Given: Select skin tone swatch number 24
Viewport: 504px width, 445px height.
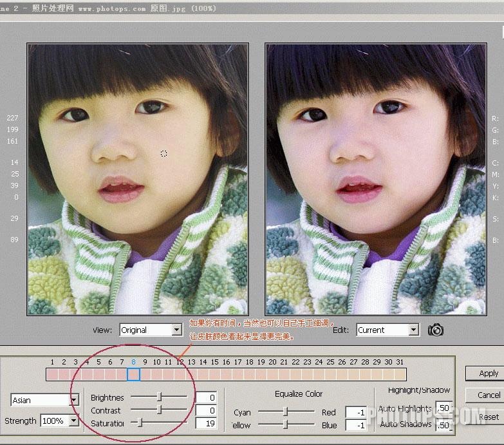Looking at the screenshot, I should (319, 375).
